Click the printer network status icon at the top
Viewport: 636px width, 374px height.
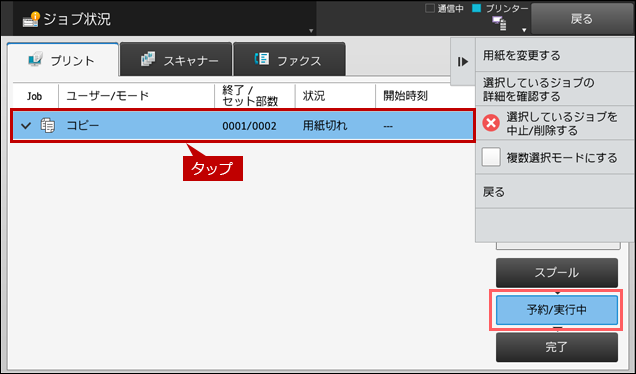499,24
